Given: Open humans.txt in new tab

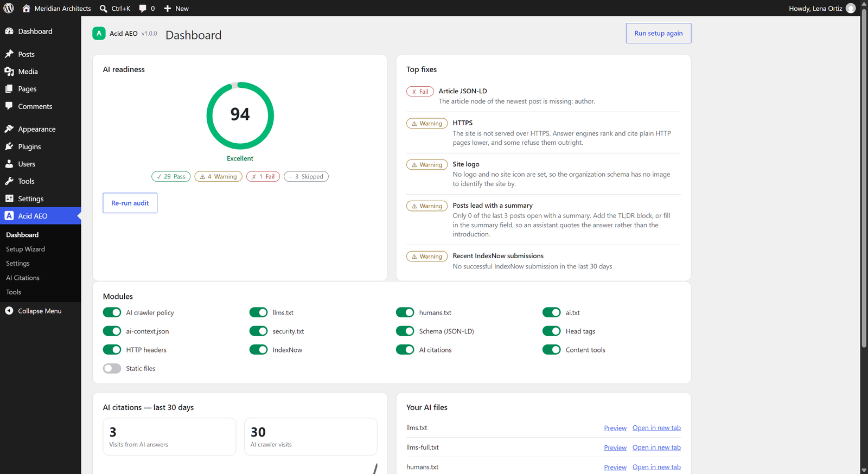Looking at the screenshot, I should 656,467.
